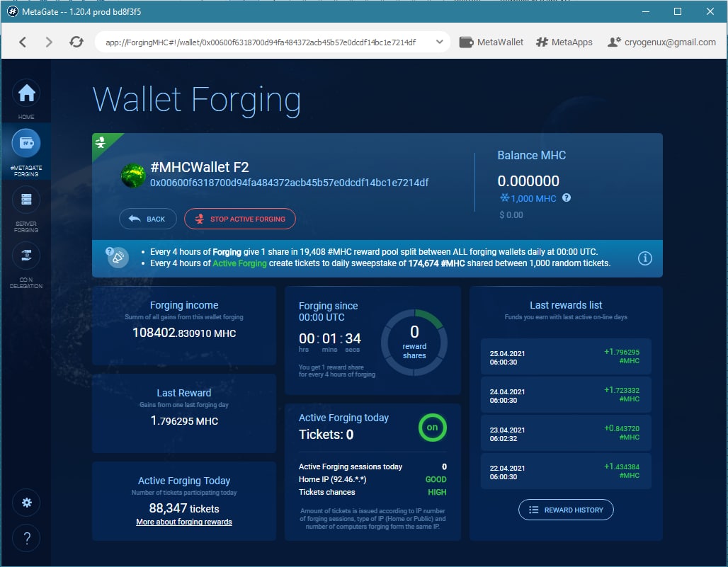
Task: Click the green Active Forging link text
Action: tap(239, 263)
